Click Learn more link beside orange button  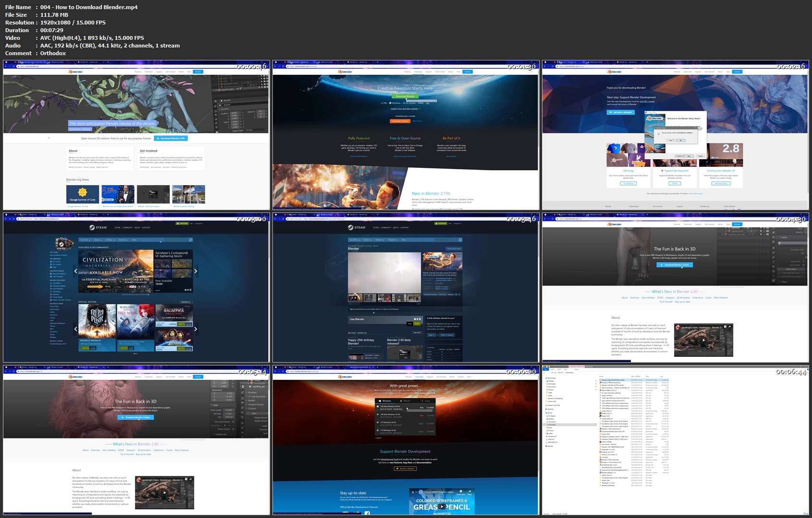(416, 121)
